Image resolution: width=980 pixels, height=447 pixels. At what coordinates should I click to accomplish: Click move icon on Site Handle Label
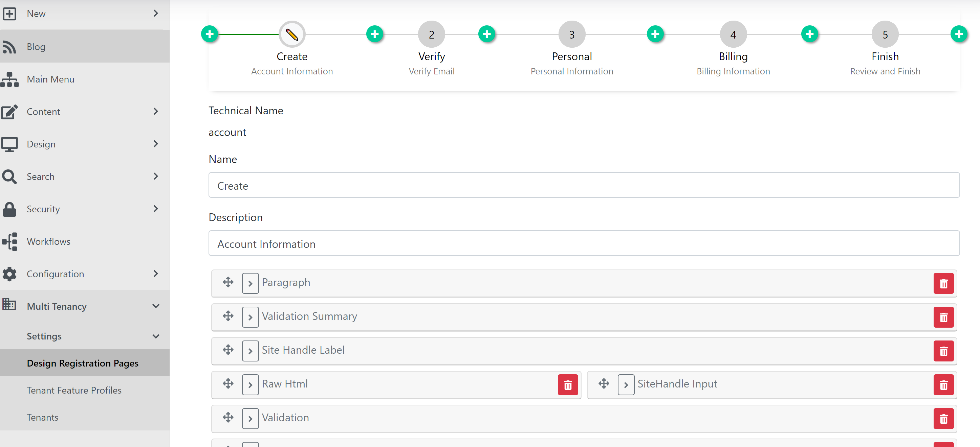(228, 350)
